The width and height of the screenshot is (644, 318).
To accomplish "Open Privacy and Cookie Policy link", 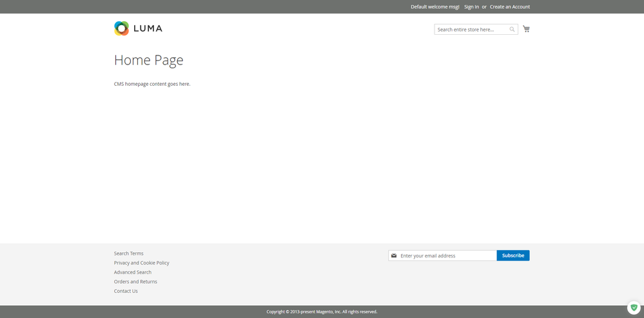I will click(142, 263).
